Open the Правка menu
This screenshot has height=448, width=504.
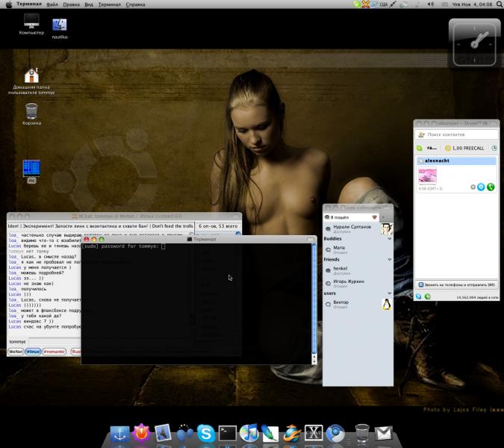click(x=72, y=4)
